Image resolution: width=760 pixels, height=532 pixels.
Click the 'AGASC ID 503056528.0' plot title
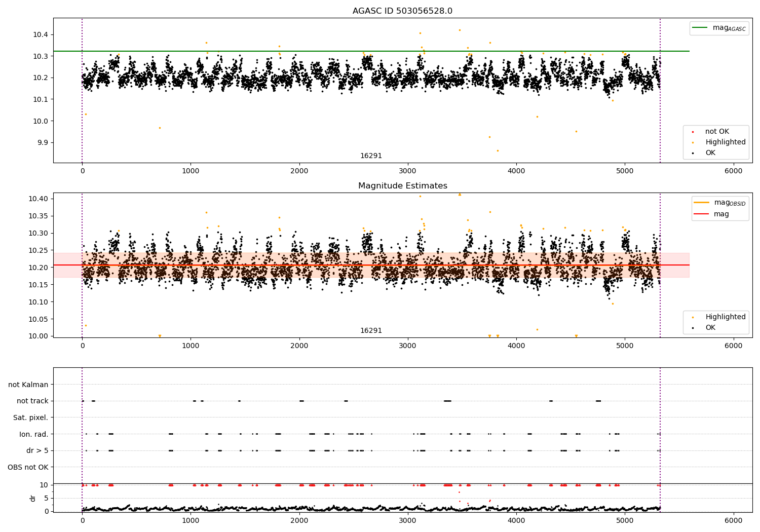click(402, 11)
